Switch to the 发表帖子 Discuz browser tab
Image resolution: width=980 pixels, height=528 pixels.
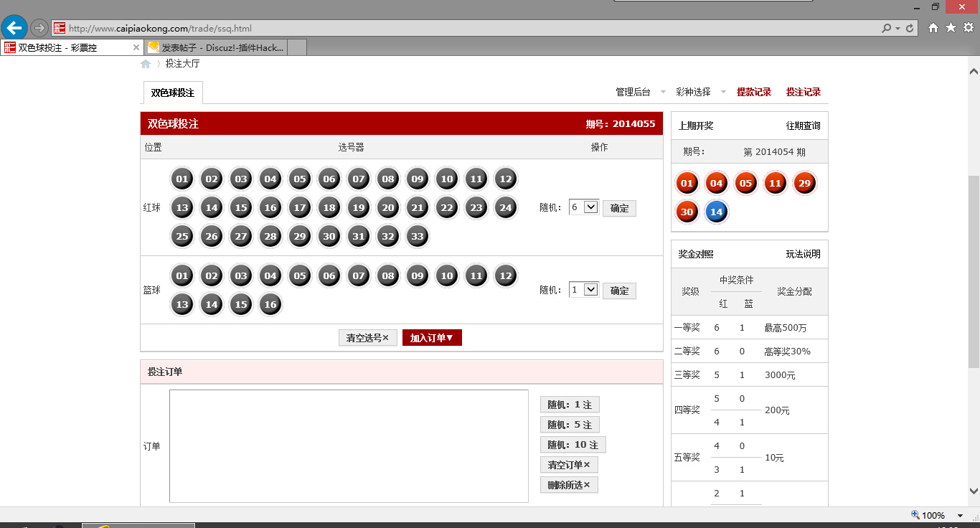[215, 47]
